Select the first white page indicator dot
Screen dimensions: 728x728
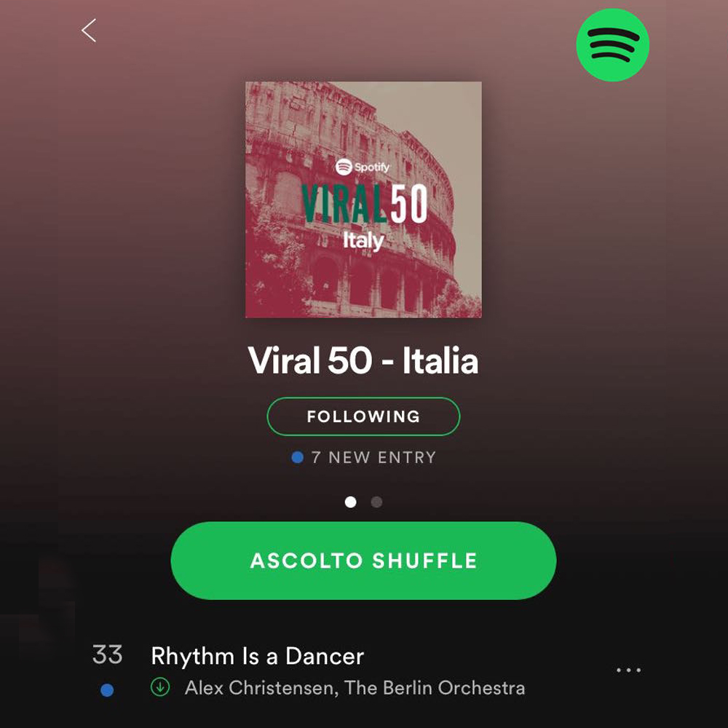tap(351, 502)
